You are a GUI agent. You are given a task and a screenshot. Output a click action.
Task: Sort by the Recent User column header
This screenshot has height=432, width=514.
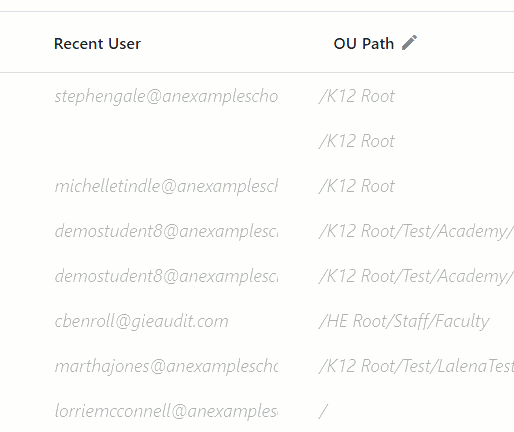pyautogui.click(x=97, y=44)
